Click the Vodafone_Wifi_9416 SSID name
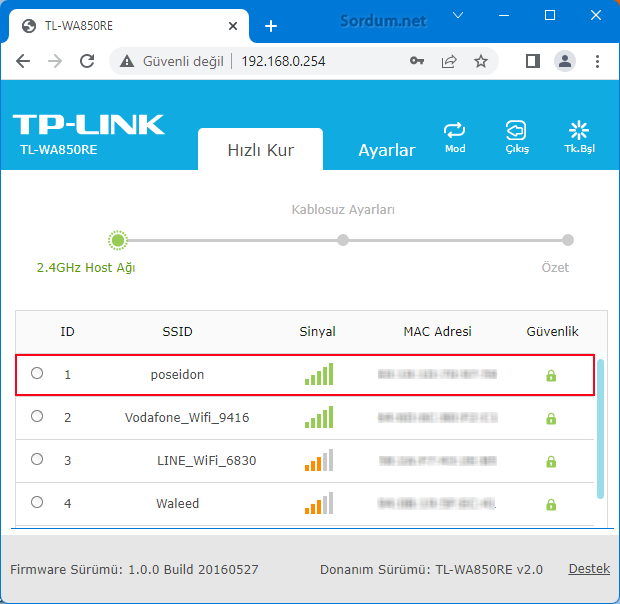Viewport: 620px width, 604px height. point(187,417)
